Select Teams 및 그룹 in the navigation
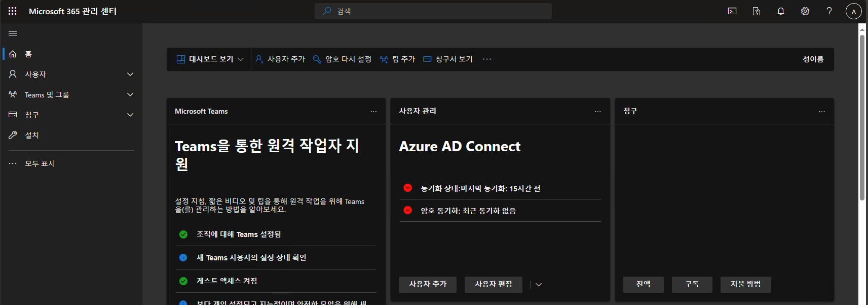The width and height of the screenshot is (868, 305). click(x=71, y=94)
